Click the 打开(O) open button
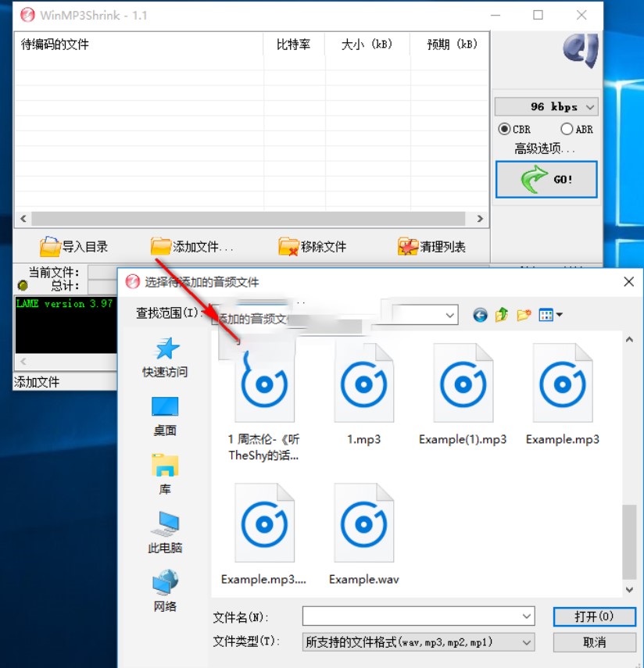 [594, 616]
